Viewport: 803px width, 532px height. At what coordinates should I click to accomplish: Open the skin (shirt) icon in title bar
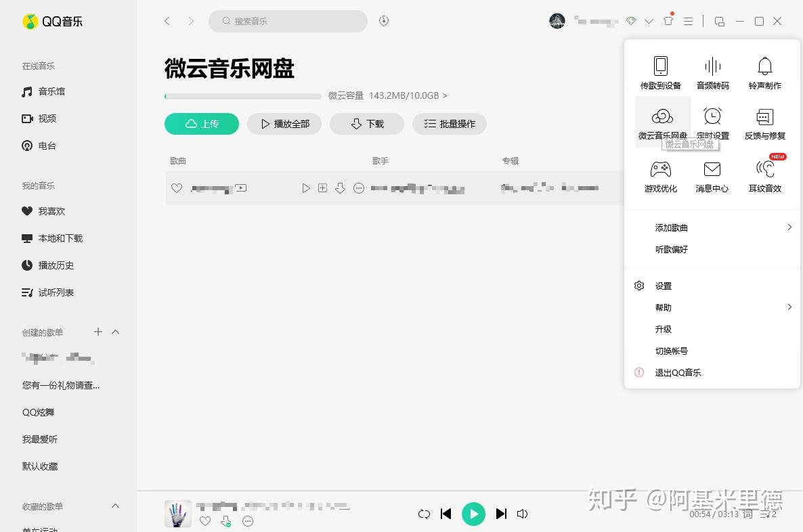tap(668, 21)
